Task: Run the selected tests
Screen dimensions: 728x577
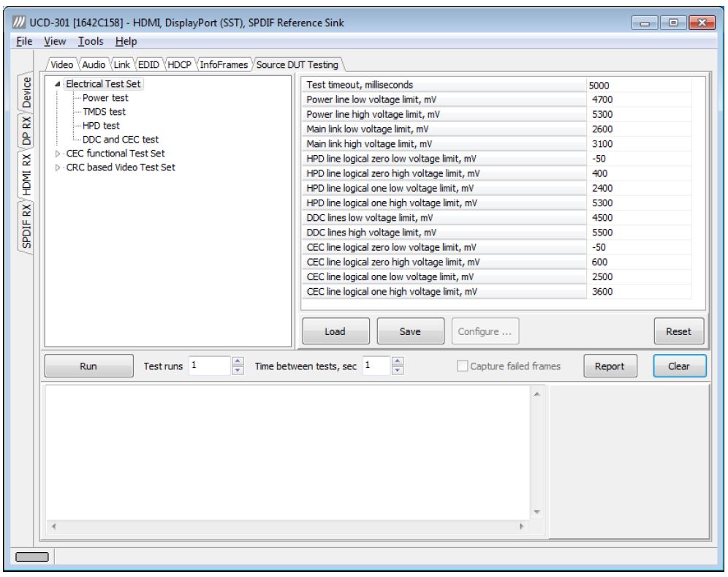Action: [88, 366]
